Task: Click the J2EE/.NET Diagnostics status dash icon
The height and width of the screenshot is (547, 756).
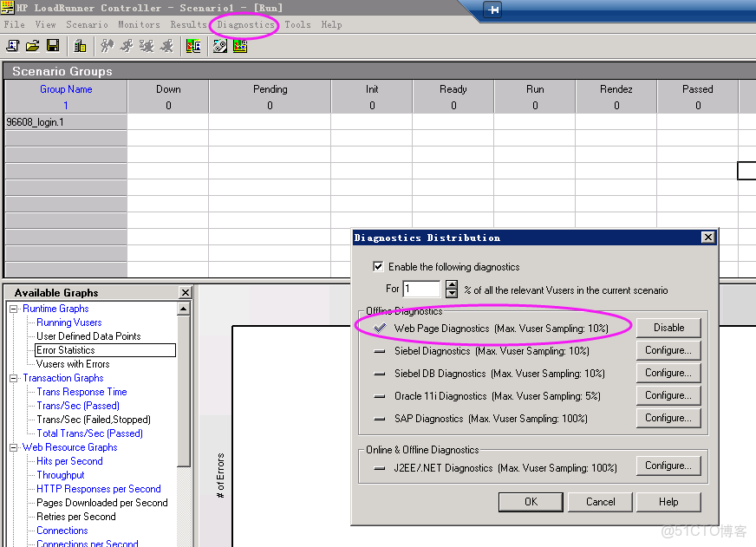Action: [x=380, y=468]
